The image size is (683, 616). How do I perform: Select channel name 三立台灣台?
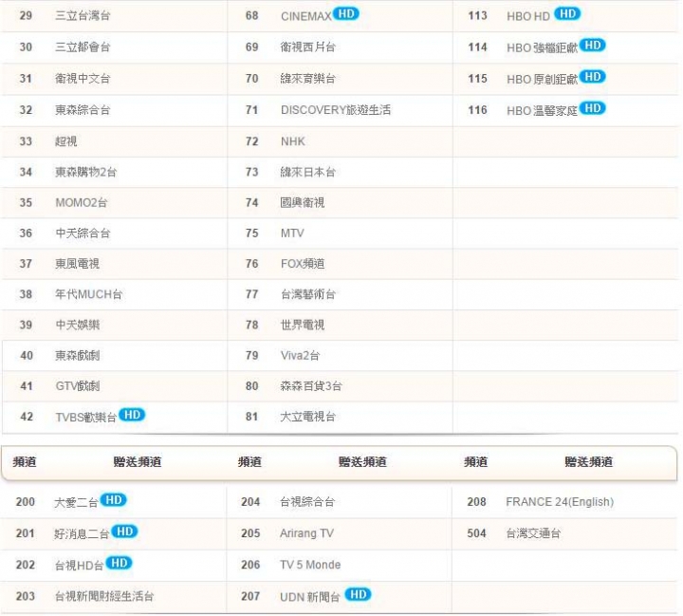click(x=83, y=16)
